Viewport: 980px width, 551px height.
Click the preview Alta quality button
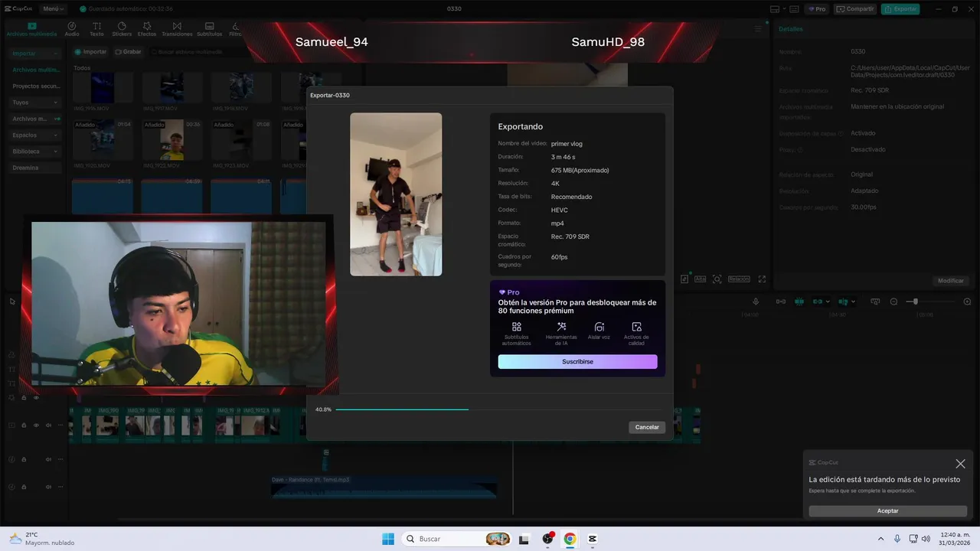(700, 279)
